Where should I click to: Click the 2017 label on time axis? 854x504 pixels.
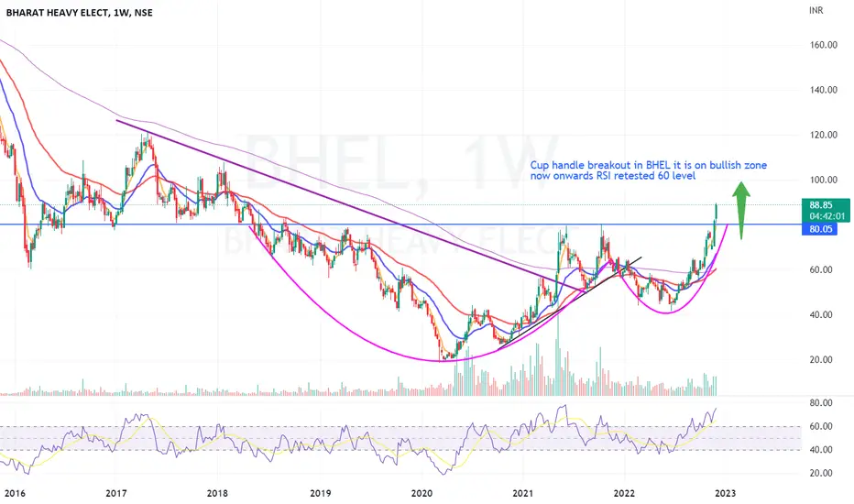[116, 494]
